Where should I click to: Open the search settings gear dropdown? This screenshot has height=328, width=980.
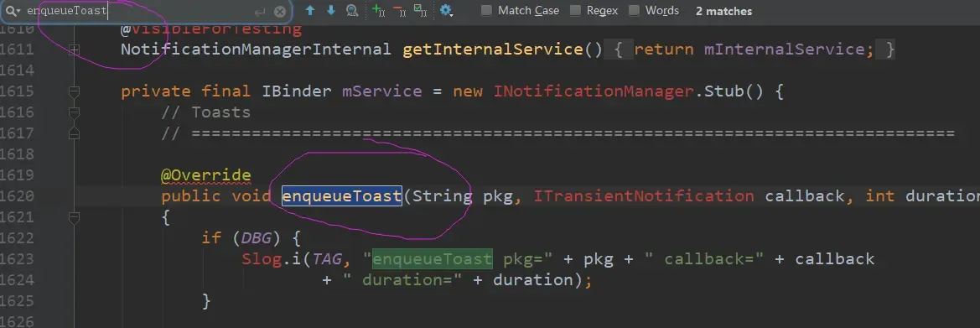coord(446,11)
